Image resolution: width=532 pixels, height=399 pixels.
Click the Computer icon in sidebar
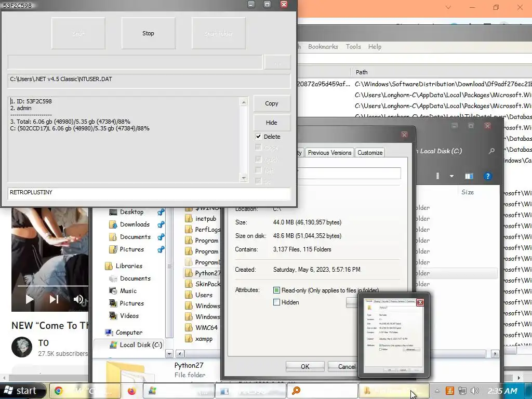(109, 332)
